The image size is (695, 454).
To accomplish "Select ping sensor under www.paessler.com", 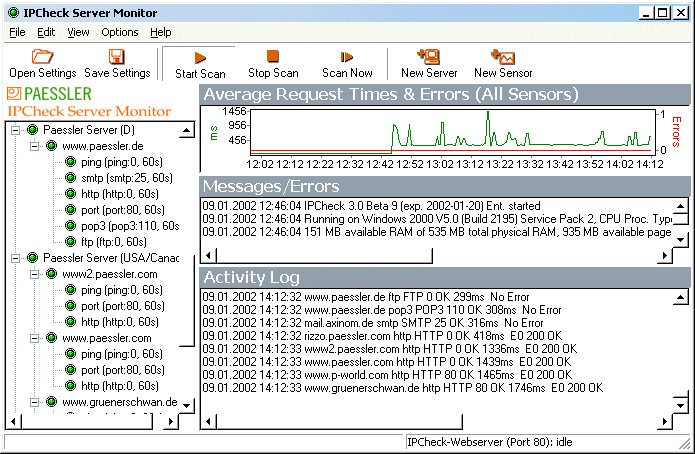I will (122, 354).
